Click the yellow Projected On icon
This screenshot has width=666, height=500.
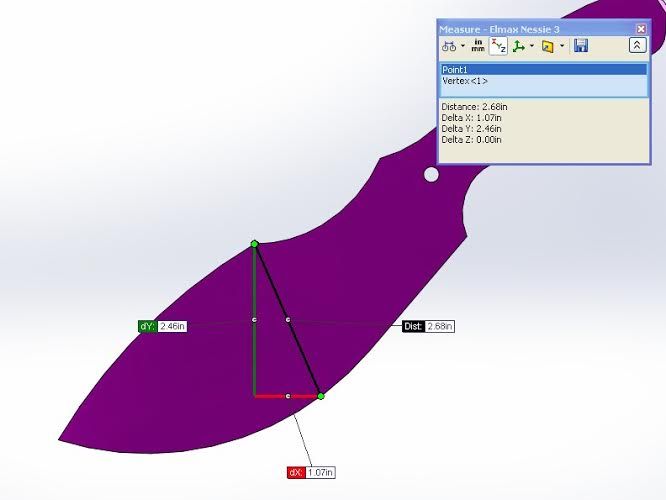[547, 46]
